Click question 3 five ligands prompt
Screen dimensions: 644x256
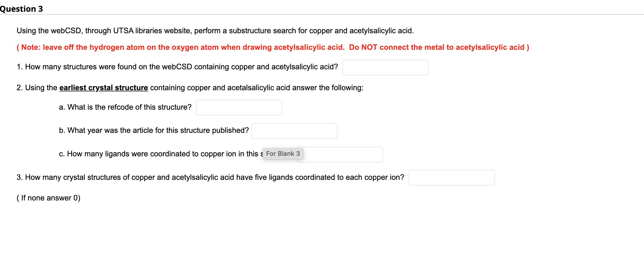point(210,177)
